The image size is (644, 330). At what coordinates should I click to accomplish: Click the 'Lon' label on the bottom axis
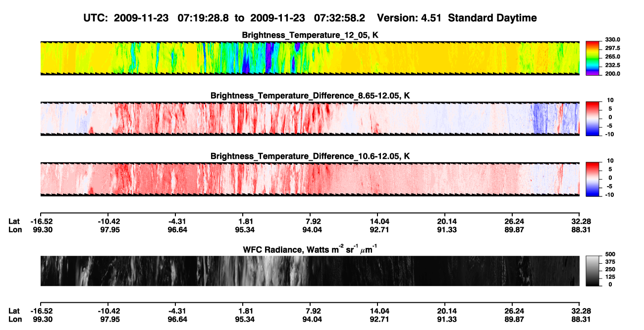point(14,319)
